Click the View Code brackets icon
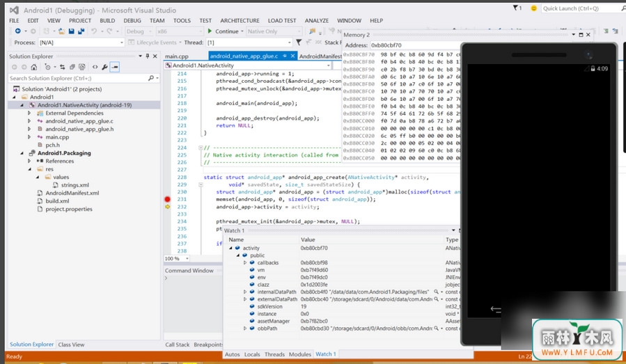The width and height of the screenshot is (626, 364). (95, 67)
